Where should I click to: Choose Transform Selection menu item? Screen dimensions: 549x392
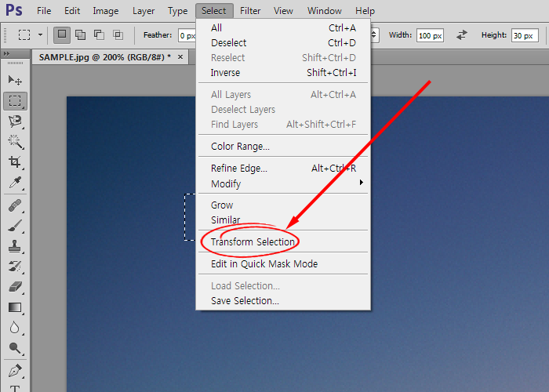(x=283, y=241)
